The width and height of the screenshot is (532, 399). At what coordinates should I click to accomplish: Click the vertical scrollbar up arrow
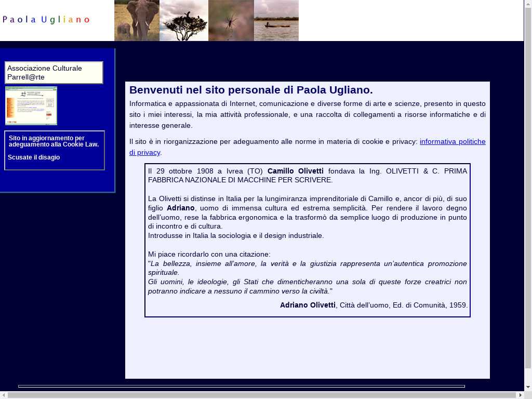pos(528,4)
